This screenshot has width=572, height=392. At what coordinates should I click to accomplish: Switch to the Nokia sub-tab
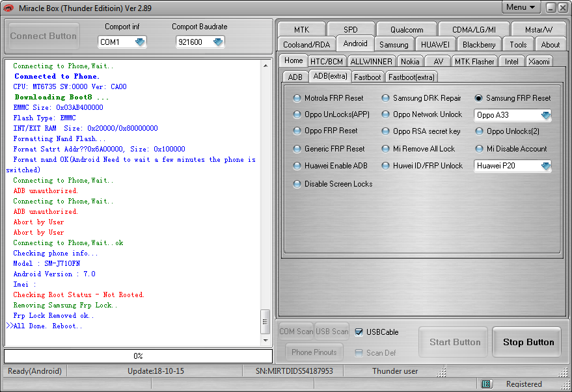click(410, 62)
